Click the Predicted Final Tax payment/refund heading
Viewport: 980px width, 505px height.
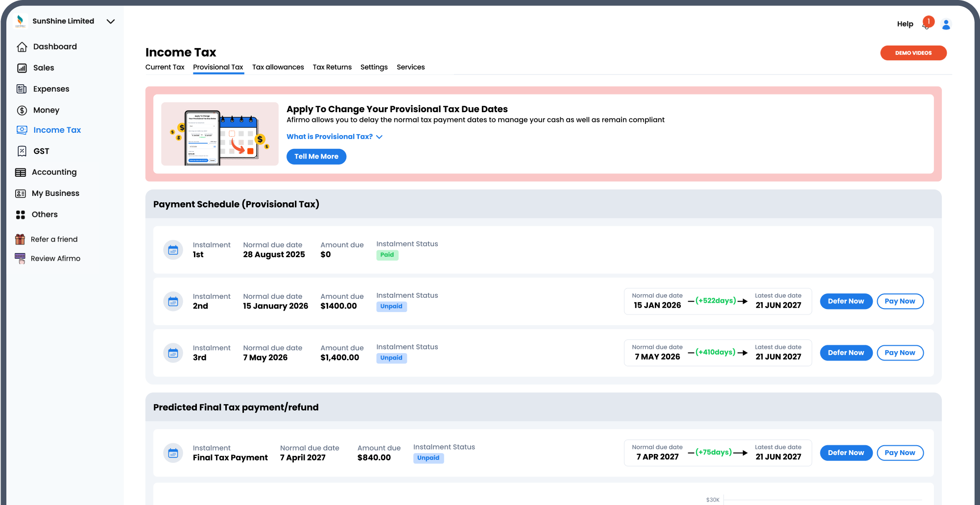coord(236,408)
